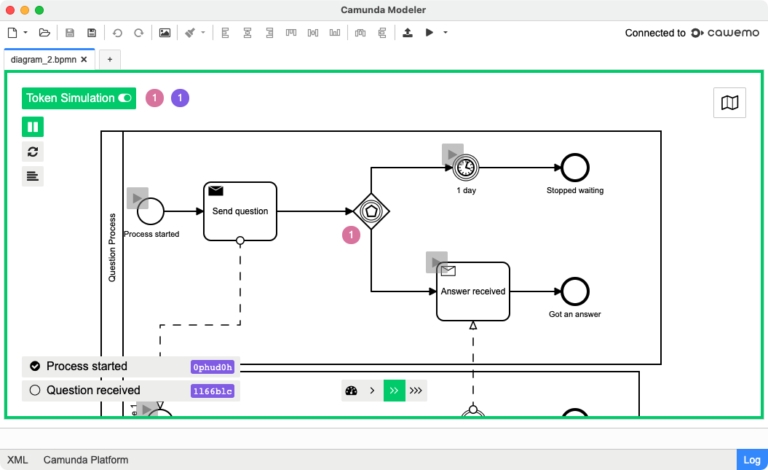The width and height of the screenshot is (768, 470).
Task: Align selected elements to horizontal center
Action: click(247, 33)
